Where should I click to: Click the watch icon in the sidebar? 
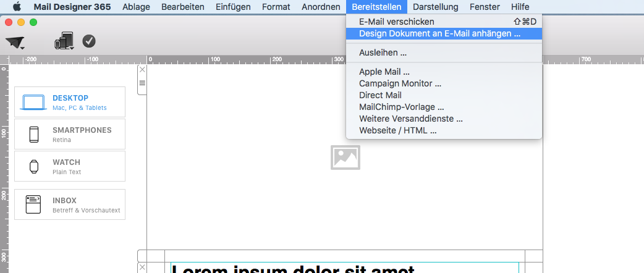(33, 166)
